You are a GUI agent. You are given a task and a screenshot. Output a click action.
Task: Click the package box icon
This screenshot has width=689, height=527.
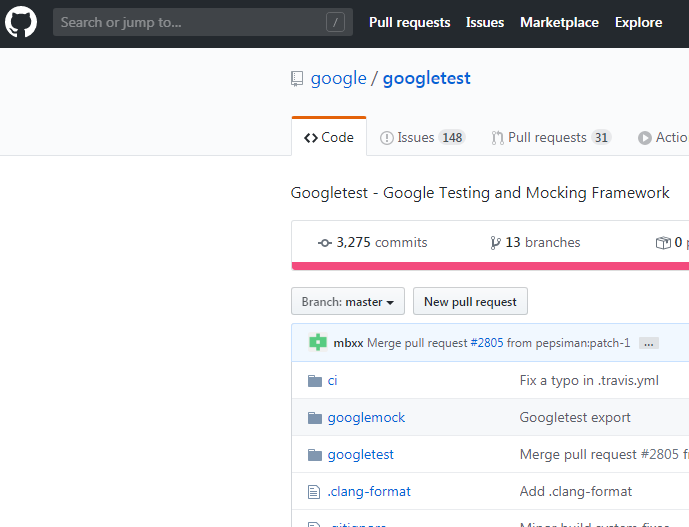click(x=663, y=243)
